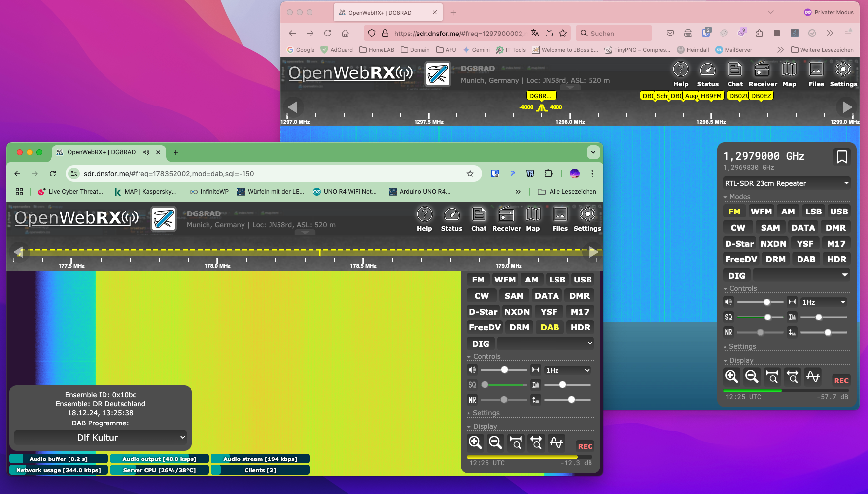Click REC button in Firefox window panel
Screen dimensions: 868x494
(841, 381)
